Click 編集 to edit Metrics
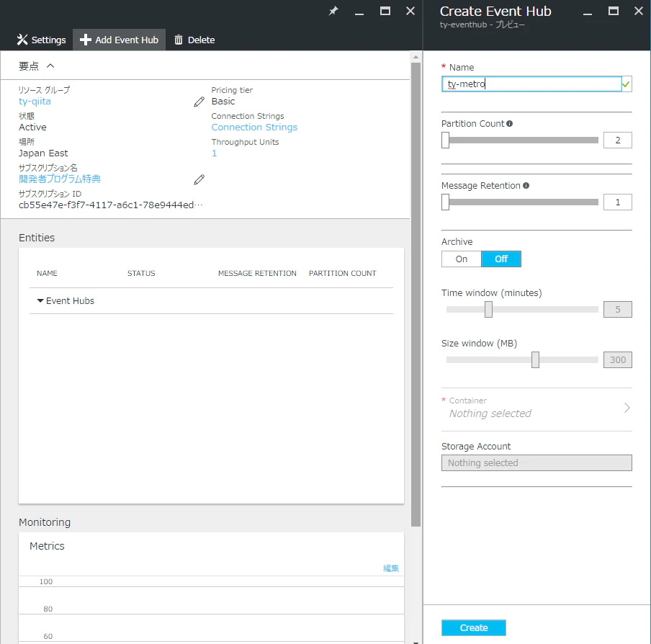 (x=391, y=568)
